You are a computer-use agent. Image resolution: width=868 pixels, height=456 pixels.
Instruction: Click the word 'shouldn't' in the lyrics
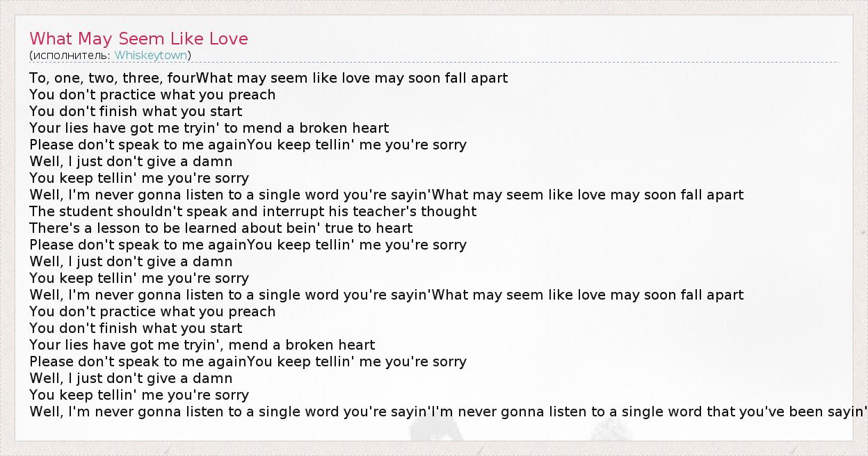[145, 211]
